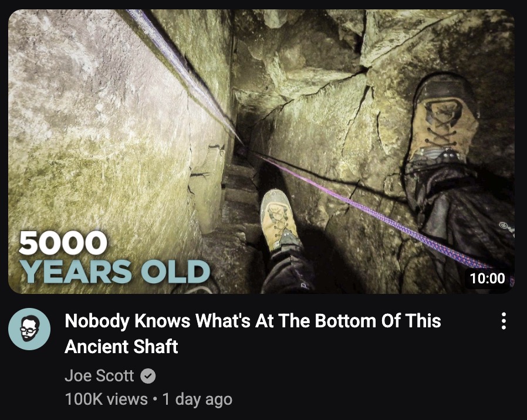Click the verified checkmark badge
527x420 pixels.
[x=148, y=375]
